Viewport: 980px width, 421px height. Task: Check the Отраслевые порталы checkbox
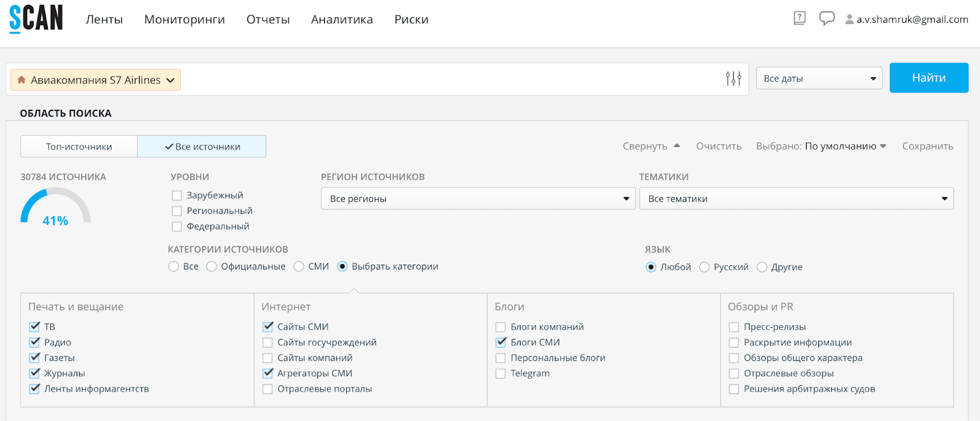268,389
